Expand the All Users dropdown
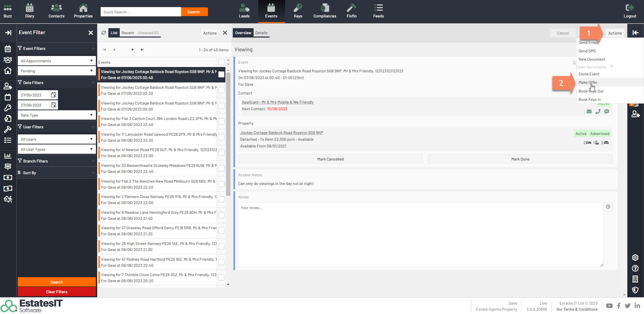This screenshot has width=644, height=314. [x=56, y=139]
